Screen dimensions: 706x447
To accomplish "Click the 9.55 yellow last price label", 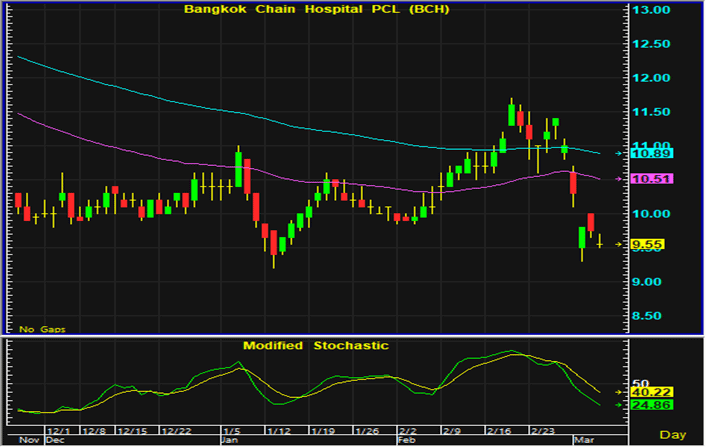I will point(647,244).
